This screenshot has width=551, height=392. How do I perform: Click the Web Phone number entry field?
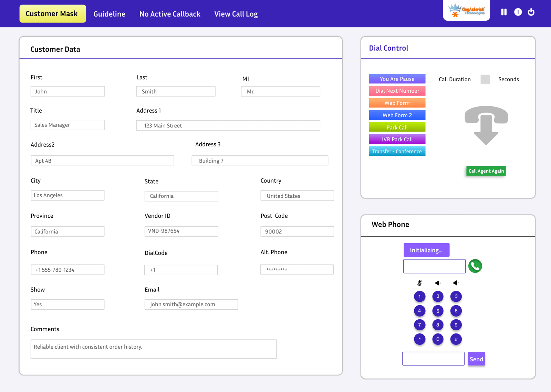pyautogui.click(x=434, y=266)
